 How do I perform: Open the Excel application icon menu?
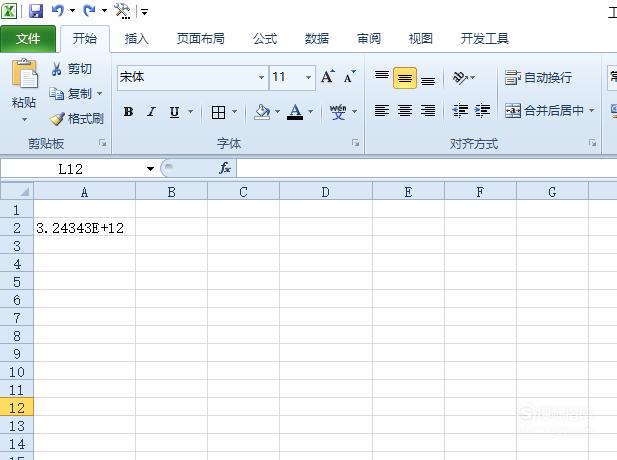click(9, 11)
